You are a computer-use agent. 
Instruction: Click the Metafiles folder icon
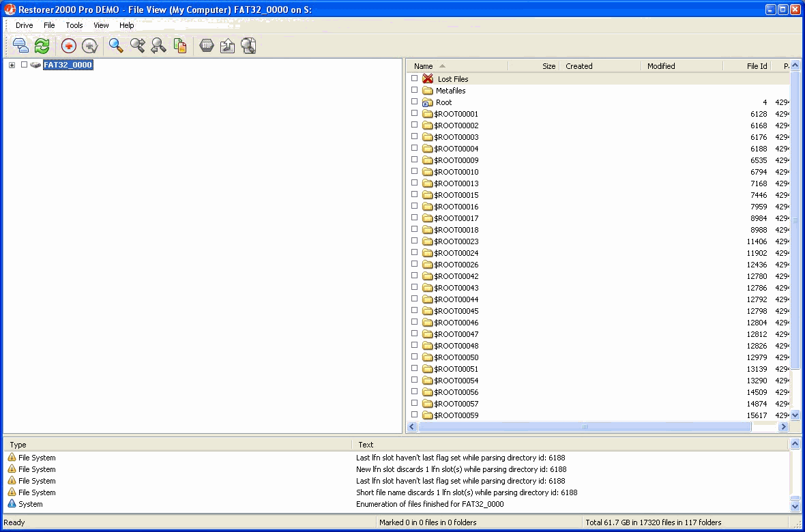pos(428,91)
